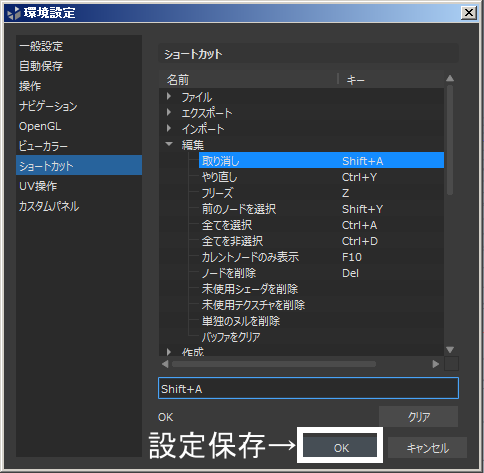This screenshot has width=484, height=473.
Task: Click the scroll-down arrow of shortcut list
Action: pyautogui.click(x=450, y=350)
